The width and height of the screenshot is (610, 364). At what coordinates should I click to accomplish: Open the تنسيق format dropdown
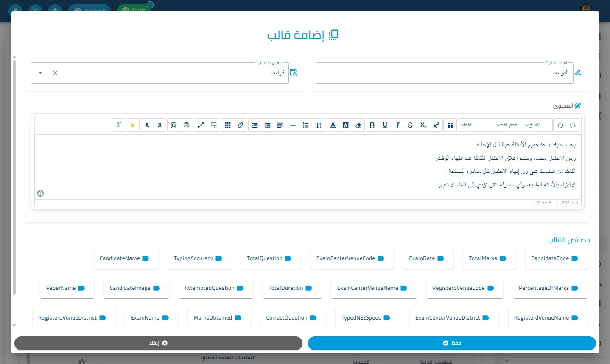pyautogui.click(x=532, y=125)
